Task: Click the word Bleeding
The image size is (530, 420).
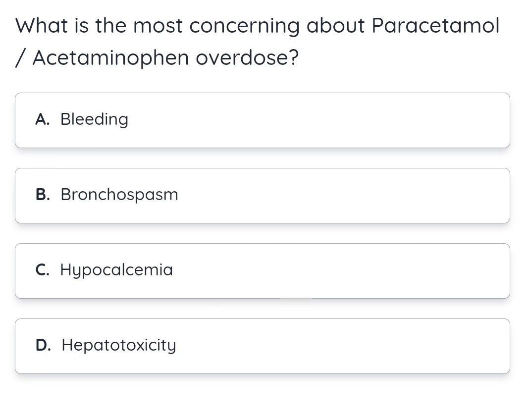Action: pos(94,119)
